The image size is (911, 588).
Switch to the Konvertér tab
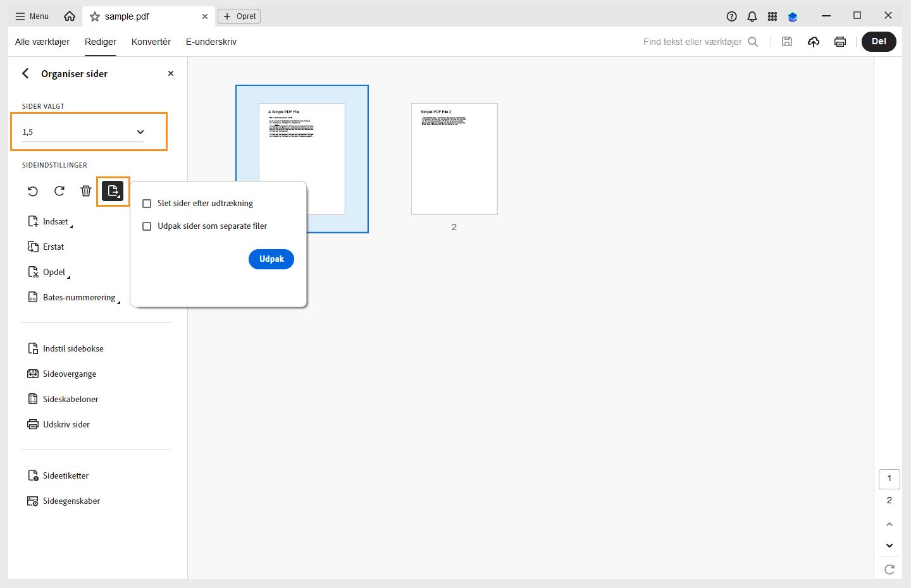point(151,42)
